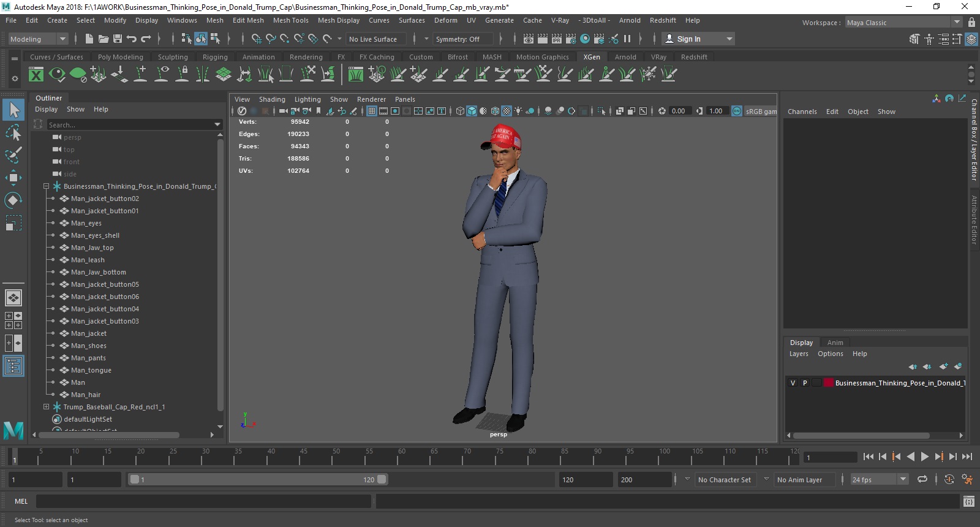This screenshot has height=527, width=980.
Task: Select Man_jacket in the Outliner
Action: [x=88, y=333]
